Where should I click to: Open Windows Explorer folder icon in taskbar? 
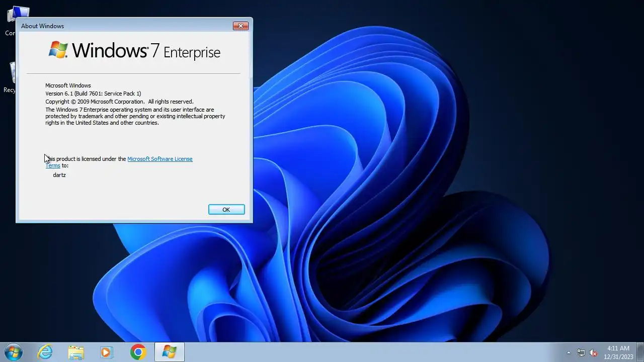pos(76,352)
